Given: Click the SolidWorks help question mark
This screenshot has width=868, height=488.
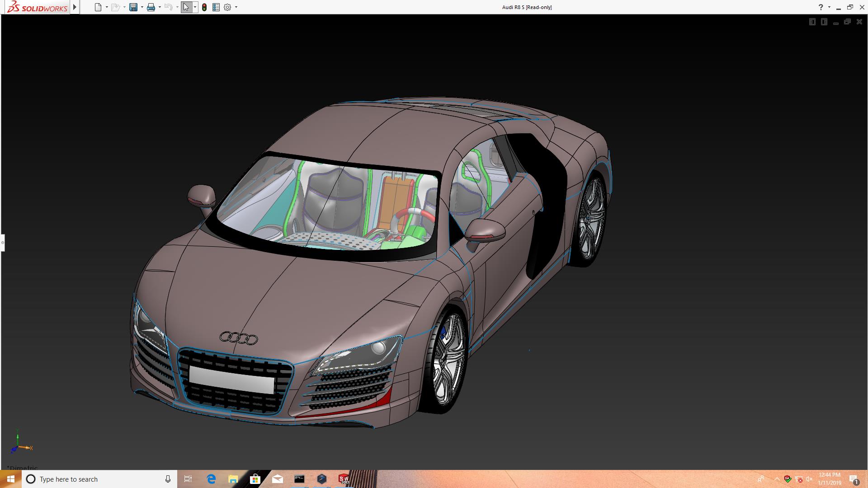Looking at the screenshot, I should coord(821,7).
